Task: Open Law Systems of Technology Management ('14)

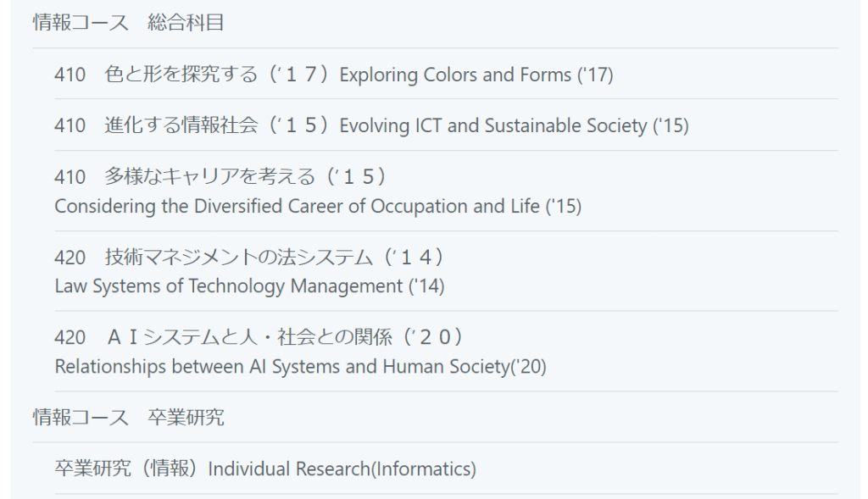Action: (249, 286)
